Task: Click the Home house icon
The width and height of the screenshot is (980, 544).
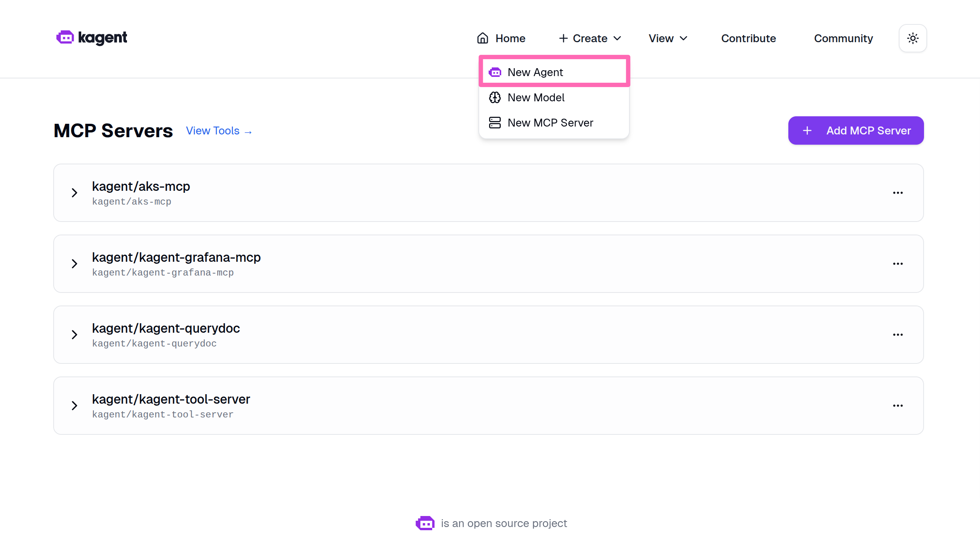Action: click(x=482, y=38)
